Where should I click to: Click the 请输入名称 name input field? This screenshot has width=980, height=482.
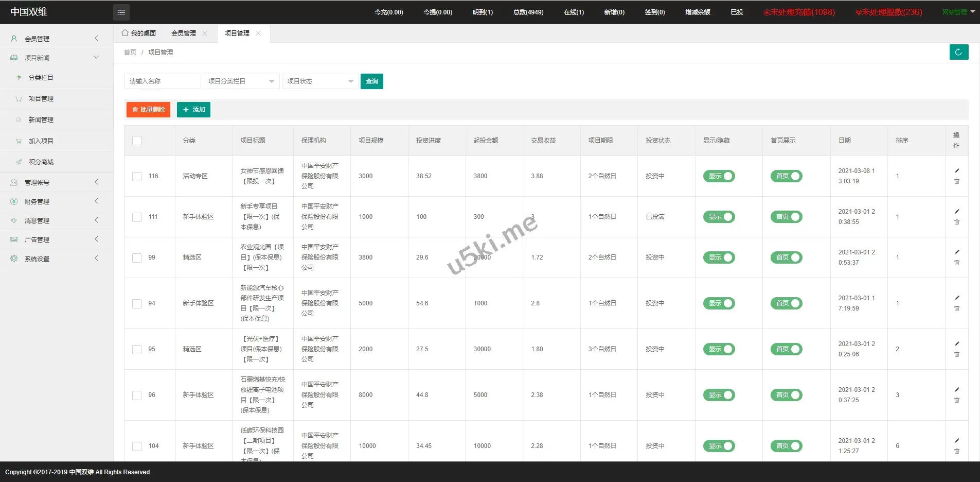pos(162,81)
